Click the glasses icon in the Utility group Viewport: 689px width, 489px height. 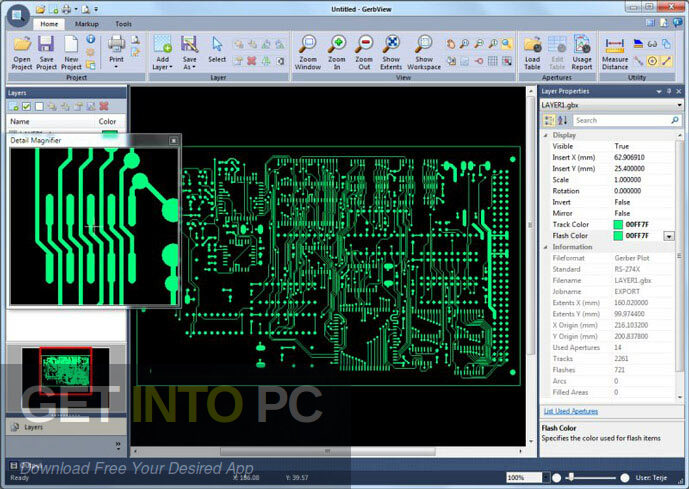[x=653, y=43]
